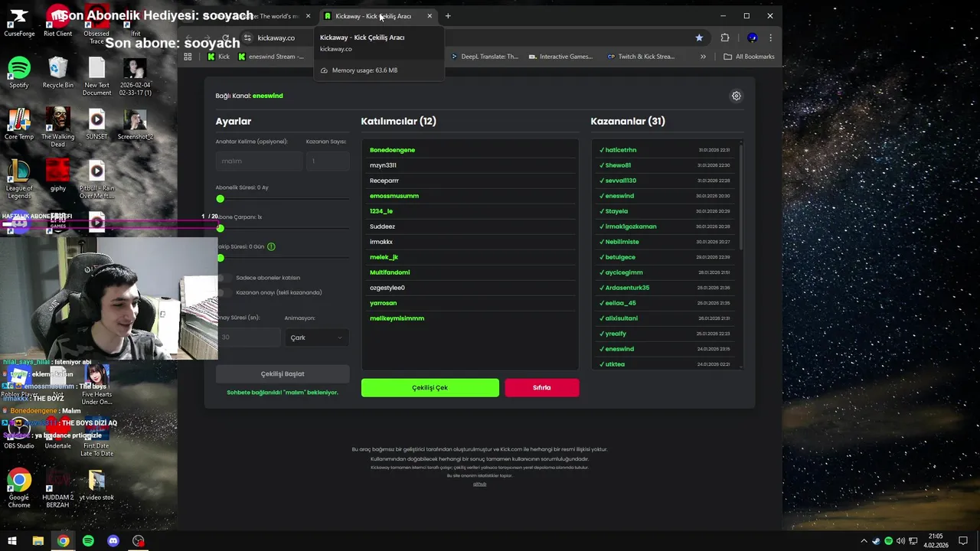Screen dimensions: 980x551
Task: Adjust the Abonelik Süresi slider handle
Action: coord(220,199)
